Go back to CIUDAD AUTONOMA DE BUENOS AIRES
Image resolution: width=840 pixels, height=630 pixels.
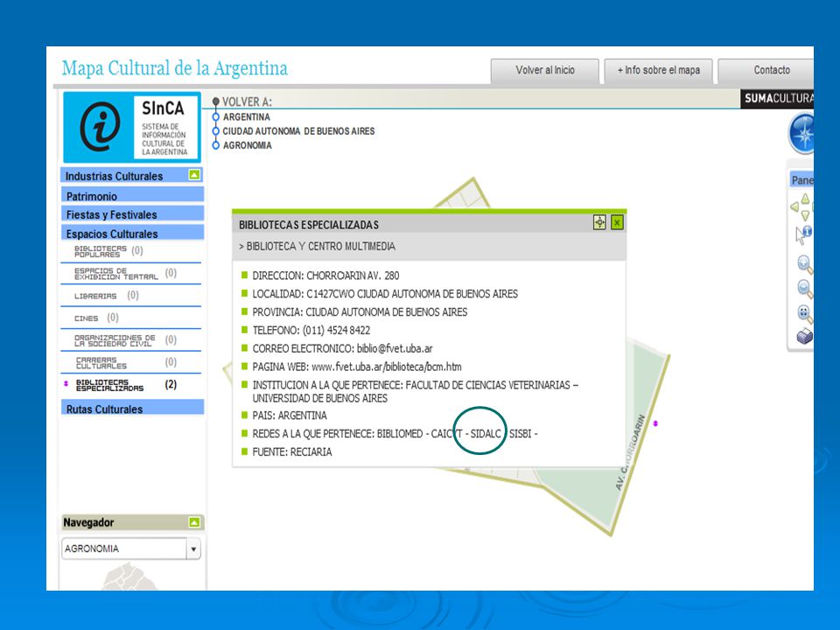(298, 130)
